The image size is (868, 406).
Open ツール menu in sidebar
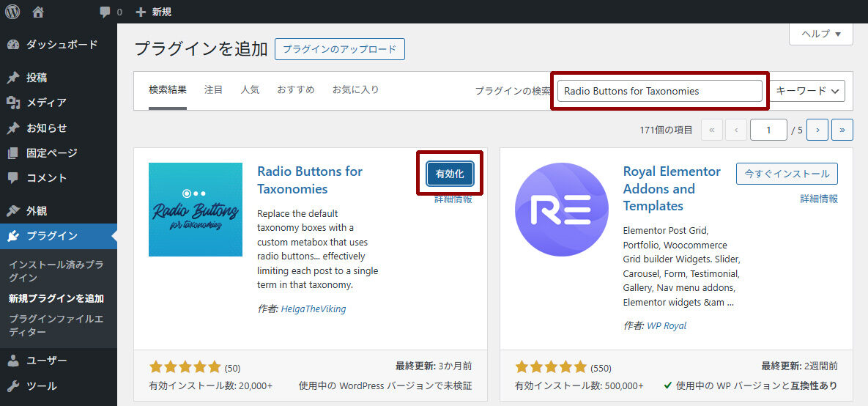(59, 385)
